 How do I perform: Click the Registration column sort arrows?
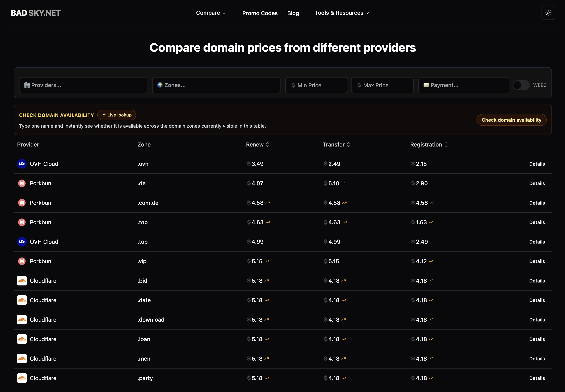(x=446, y=145)
